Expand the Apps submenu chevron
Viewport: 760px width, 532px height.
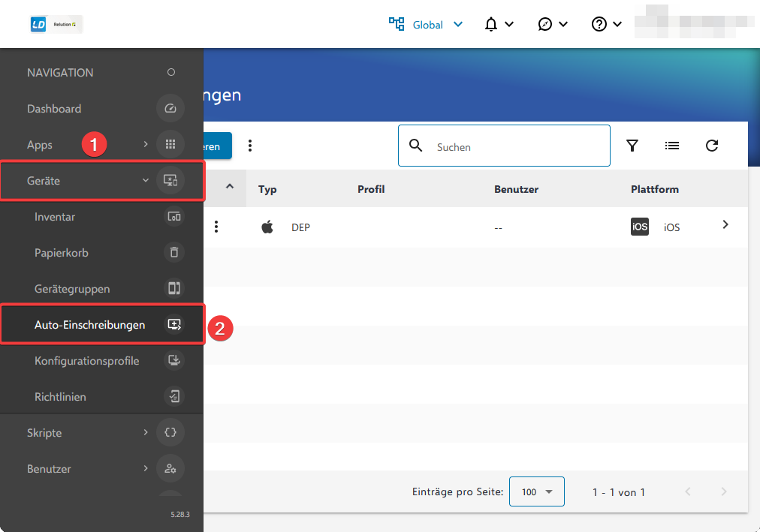coord(146,144)
